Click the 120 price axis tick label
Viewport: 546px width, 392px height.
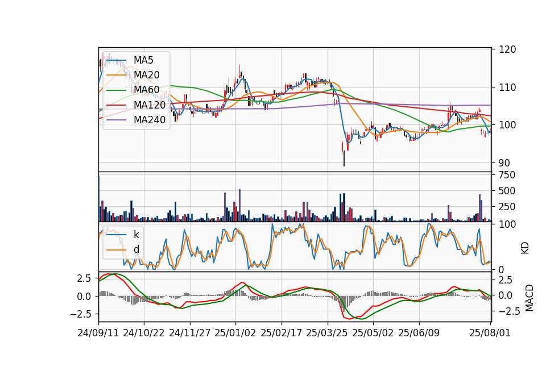(507, 49)
